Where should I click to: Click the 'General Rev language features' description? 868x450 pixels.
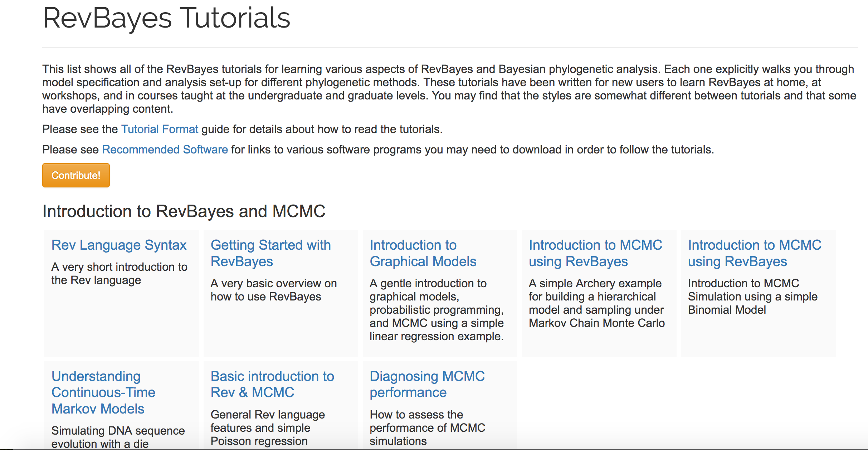[267, 428]
